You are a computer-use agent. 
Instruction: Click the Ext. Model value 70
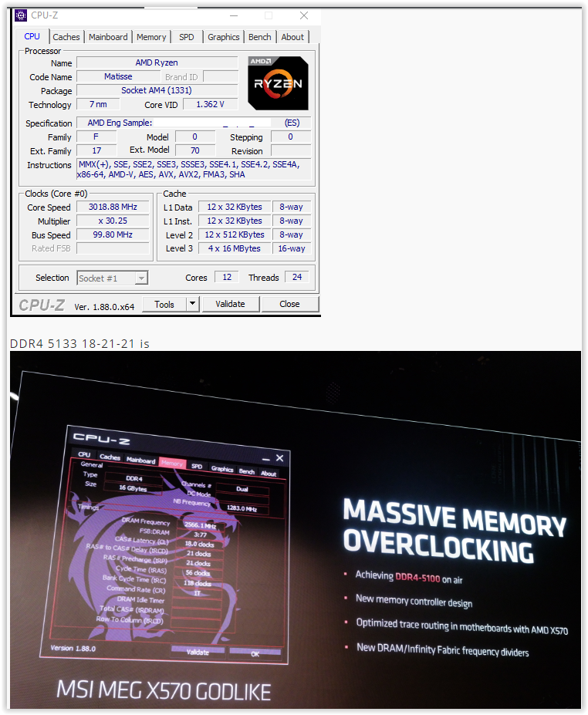tap(195, 150)
